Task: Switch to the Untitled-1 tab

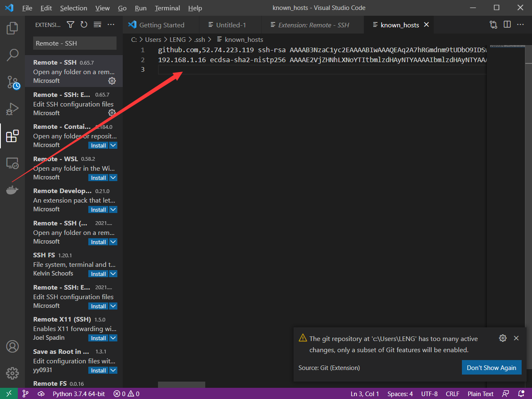Action: tap(230, 24)
